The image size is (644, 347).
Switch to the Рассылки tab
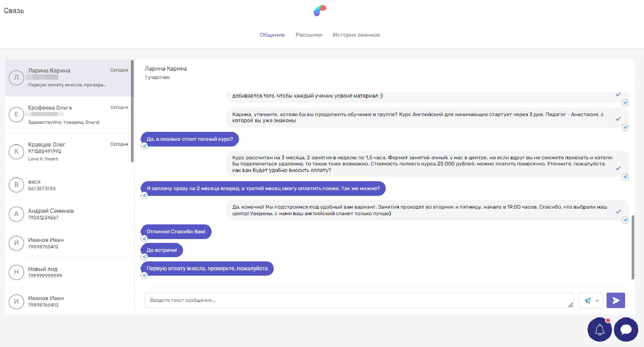click(308, 35)
